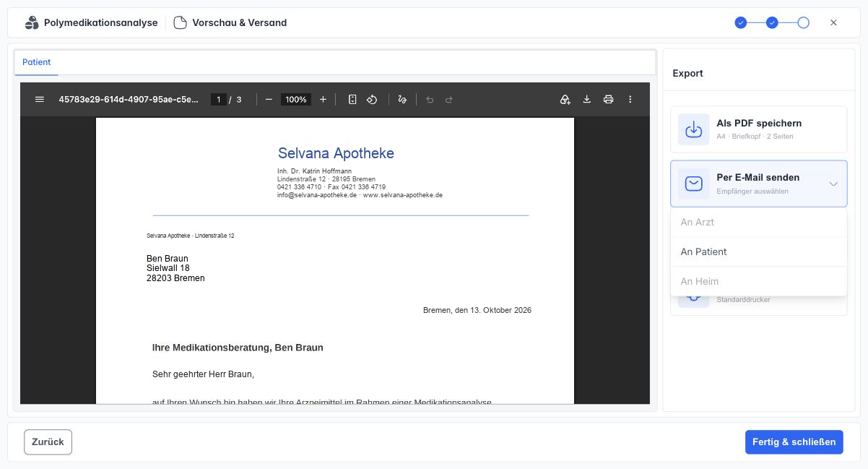Viewport: 868px width, 469px height.
Task: Click the Standarddrucker label
Action: coord(743,299)
